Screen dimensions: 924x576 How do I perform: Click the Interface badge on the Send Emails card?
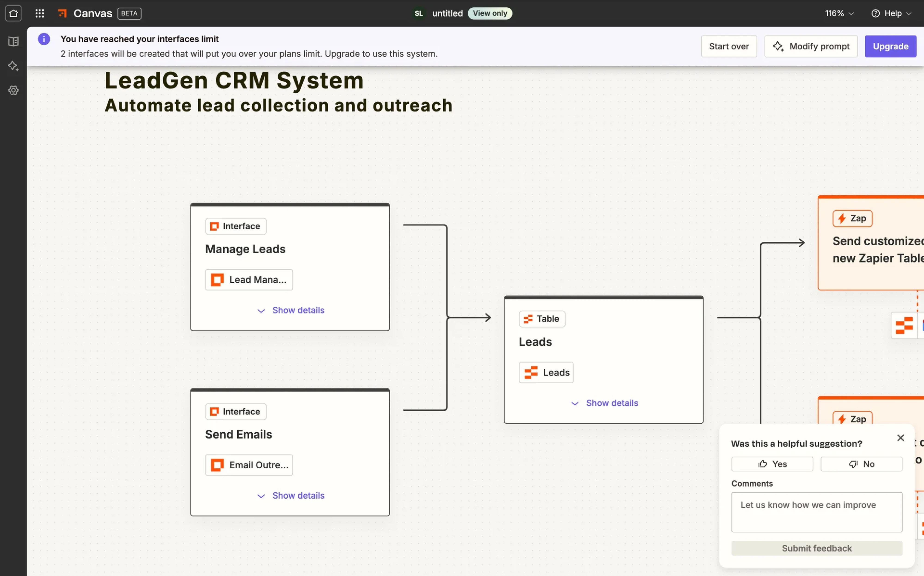[x=235, y=411]
